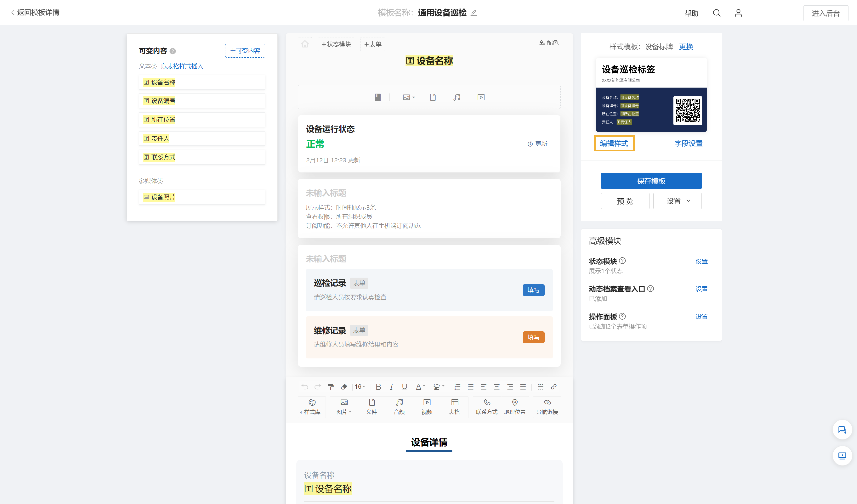The image size is (857, 504).
Task: Click the 更新 refresh status button
Action: coord(537,144)
